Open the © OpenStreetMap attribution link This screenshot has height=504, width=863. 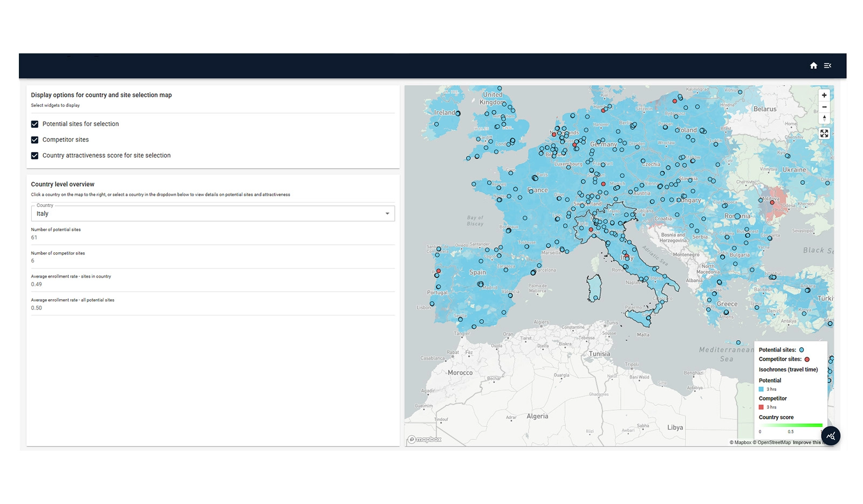771,443
